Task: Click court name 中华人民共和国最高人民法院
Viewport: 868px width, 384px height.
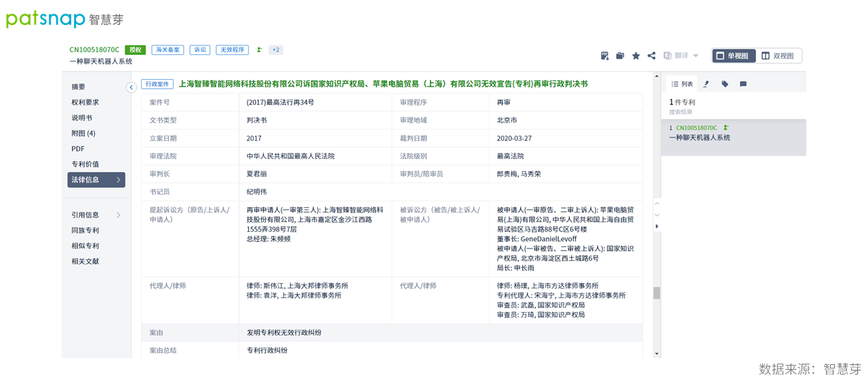Action: tap(290, 156)
